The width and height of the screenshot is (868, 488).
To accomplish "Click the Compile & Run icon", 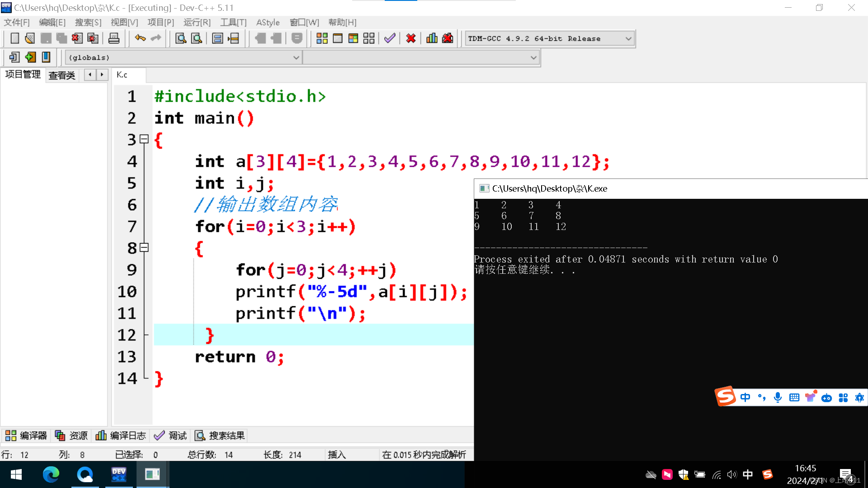I will 353,38.
